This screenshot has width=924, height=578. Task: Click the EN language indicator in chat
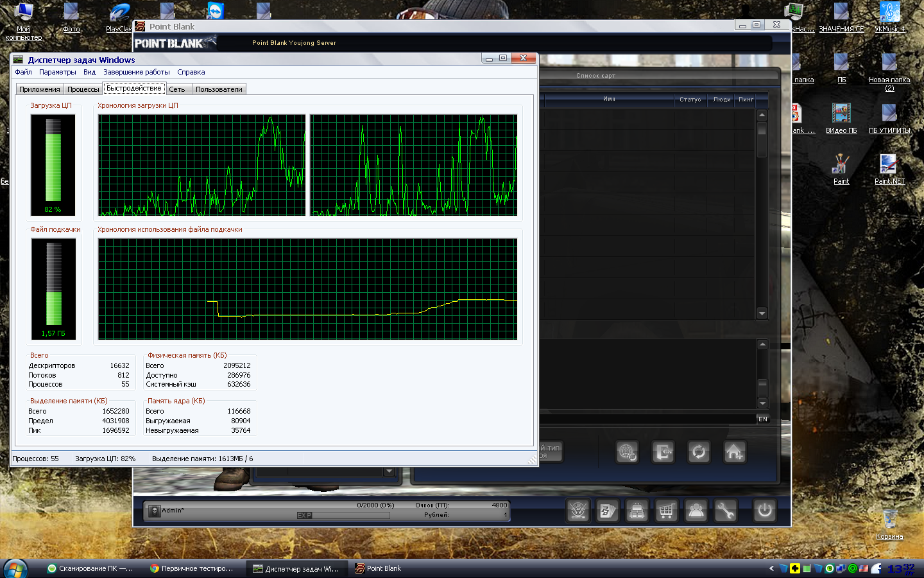coord(763,419)
